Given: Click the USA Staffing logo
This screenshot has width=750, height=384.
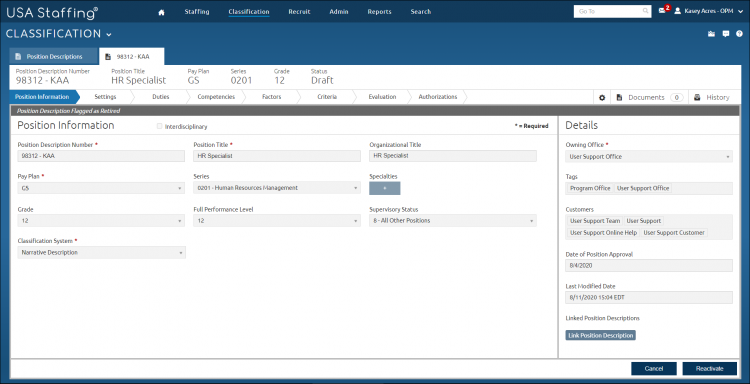Looking at the screenshot, I should (x=52, y=12).
